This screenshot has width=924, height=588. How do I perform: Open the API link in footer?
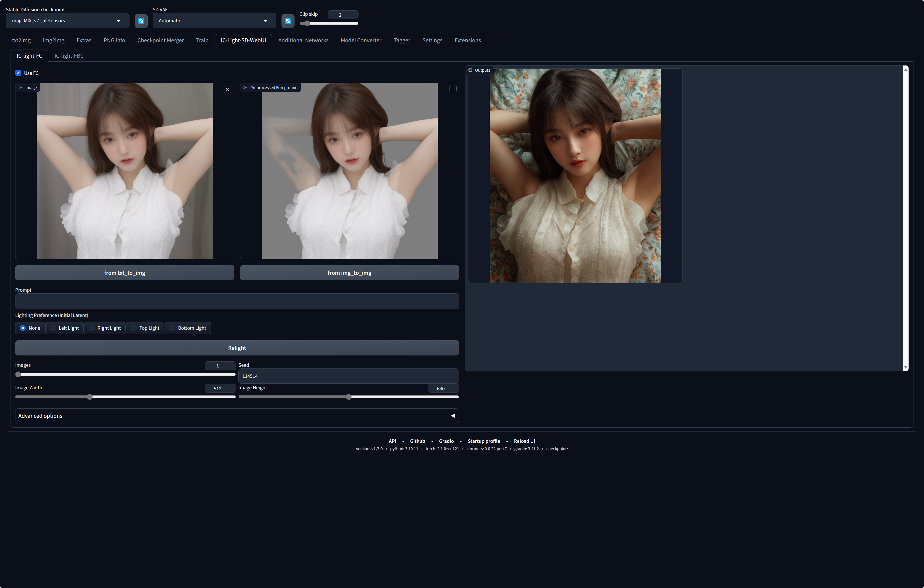392,441
